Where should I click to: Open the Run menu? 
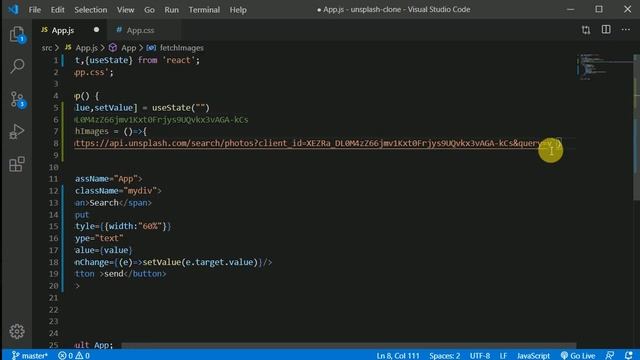click(171, 9)
